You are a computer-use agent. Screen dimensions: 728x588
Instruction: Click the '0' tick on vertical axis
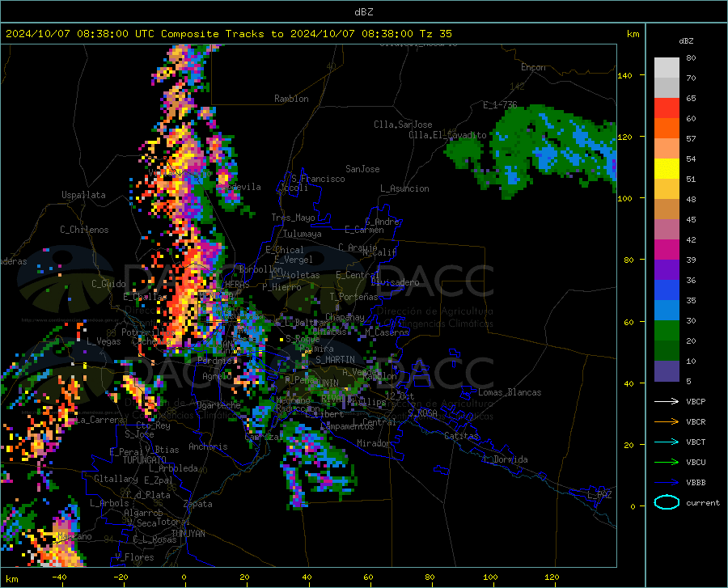(x=633, y=506)
